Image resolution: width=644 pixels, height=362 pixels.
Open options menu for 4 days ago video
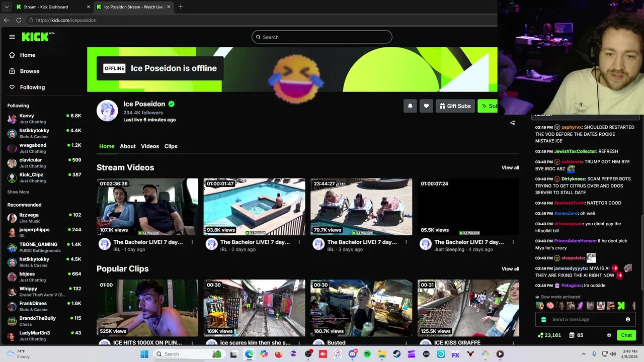pyautogui.click(x=513, y=242)
